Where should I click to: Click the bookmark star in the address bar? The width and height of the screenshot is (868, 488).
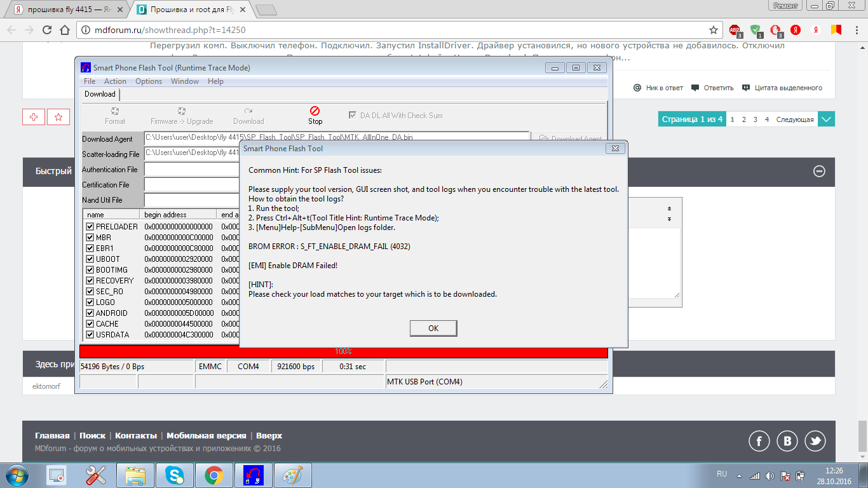point(714,30)
